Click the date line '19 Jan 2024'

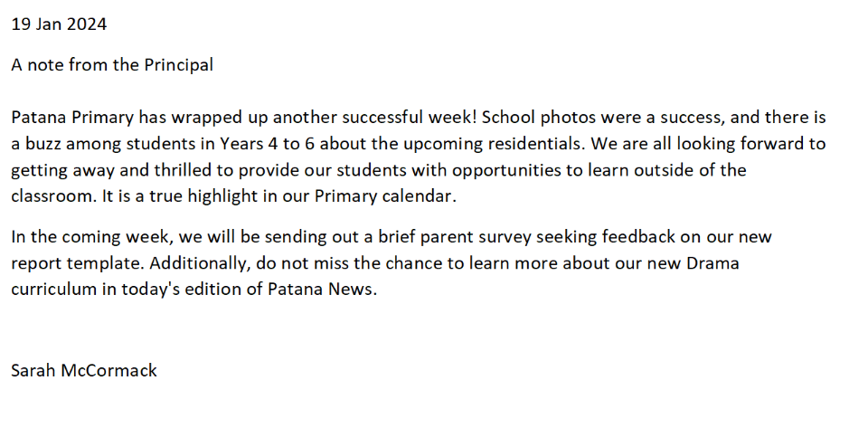coord(59,24)
